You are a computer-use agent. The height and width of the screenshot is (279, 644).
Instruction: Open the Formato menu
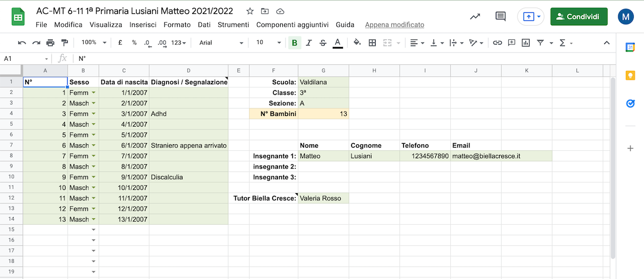point(177,25)
